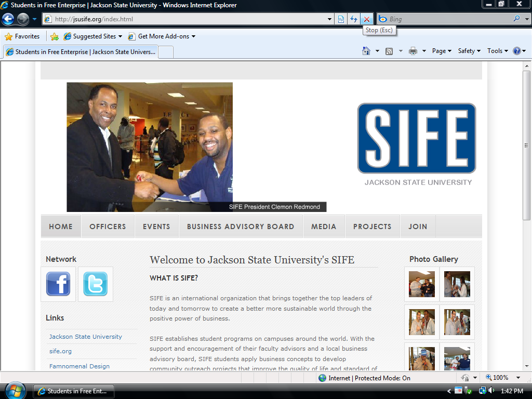Follow the Famnomenal Design link
This screenshot has width=532, height=399.
[79, 366]
